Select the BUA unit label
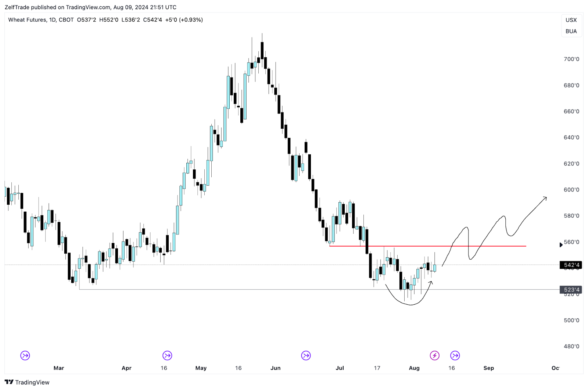The height and width of the screenshot is (390, 588). [571, 31]
